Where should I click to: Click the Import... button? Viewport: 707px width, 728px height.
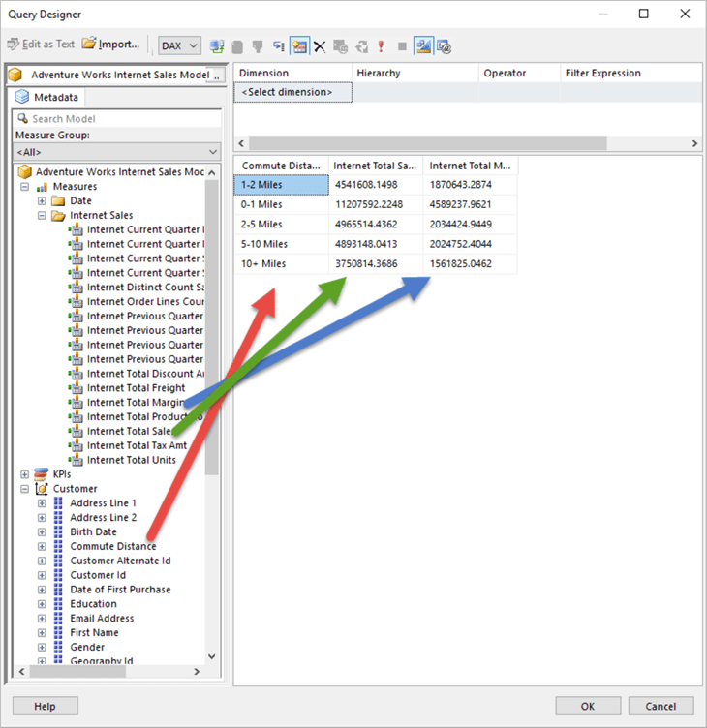point(111,45)
